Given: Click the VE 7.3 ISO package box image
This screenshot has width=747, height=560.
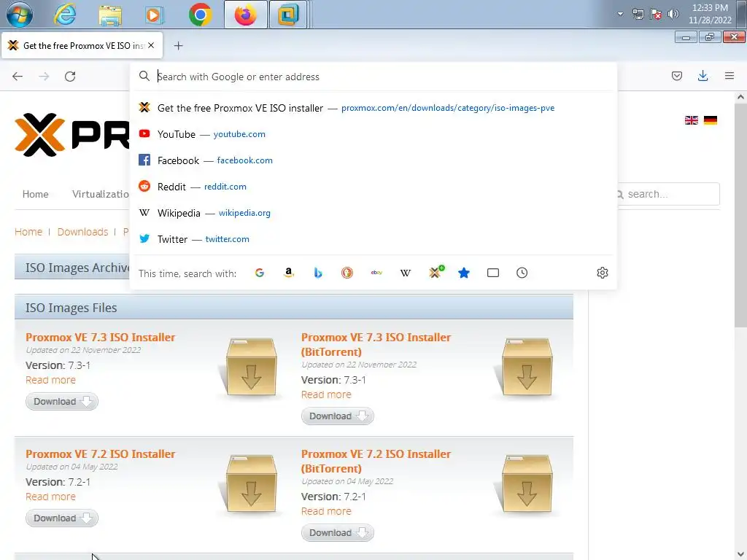Looking at the screenshot, I should click(x=251, y=367).
